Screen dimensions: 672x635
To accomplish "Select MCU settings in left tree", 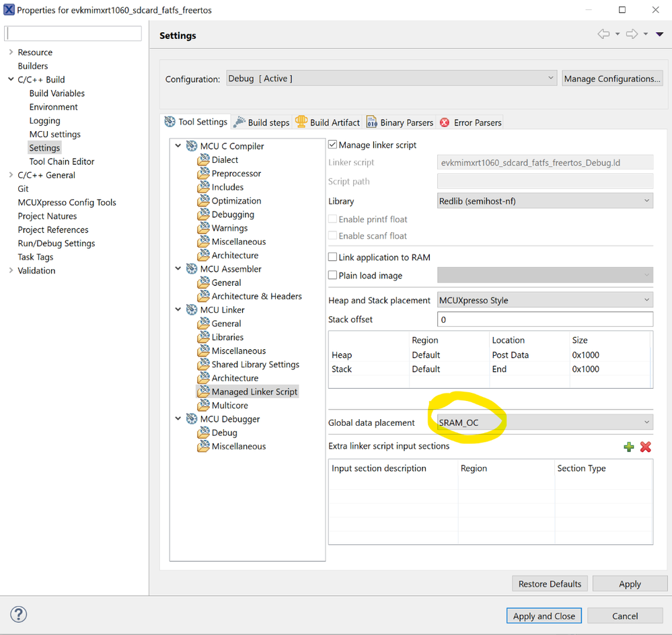I will click(55, 134).
